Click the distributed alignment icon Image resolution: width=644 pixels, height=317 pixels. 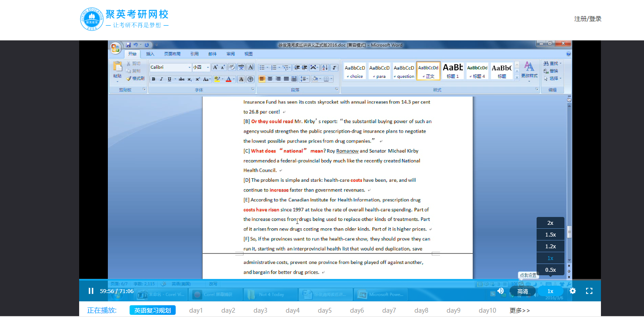[294, 79]
